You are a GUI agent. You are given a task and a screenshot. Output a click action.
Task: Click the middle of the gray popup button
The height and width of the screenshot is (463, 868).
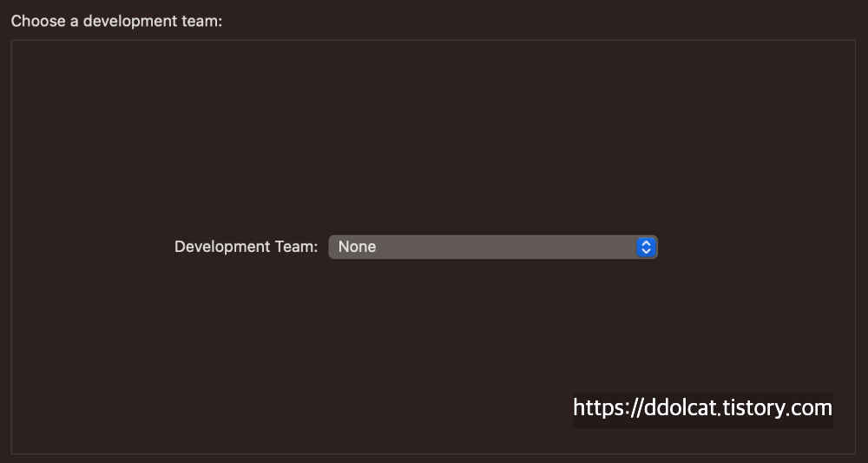tap(492, 247)
